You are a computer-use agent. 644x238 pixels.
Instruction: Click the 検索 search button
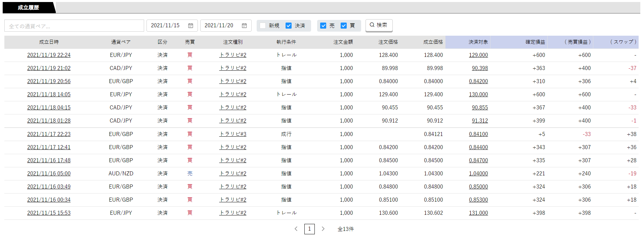tap(379, 25)
